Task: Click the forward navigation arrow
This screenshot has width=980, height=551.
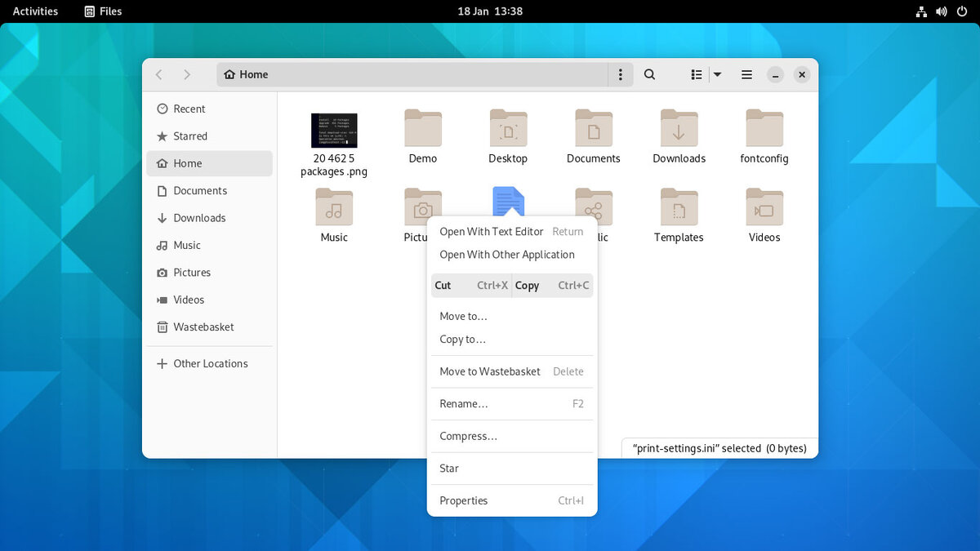Action: point(187,74)
